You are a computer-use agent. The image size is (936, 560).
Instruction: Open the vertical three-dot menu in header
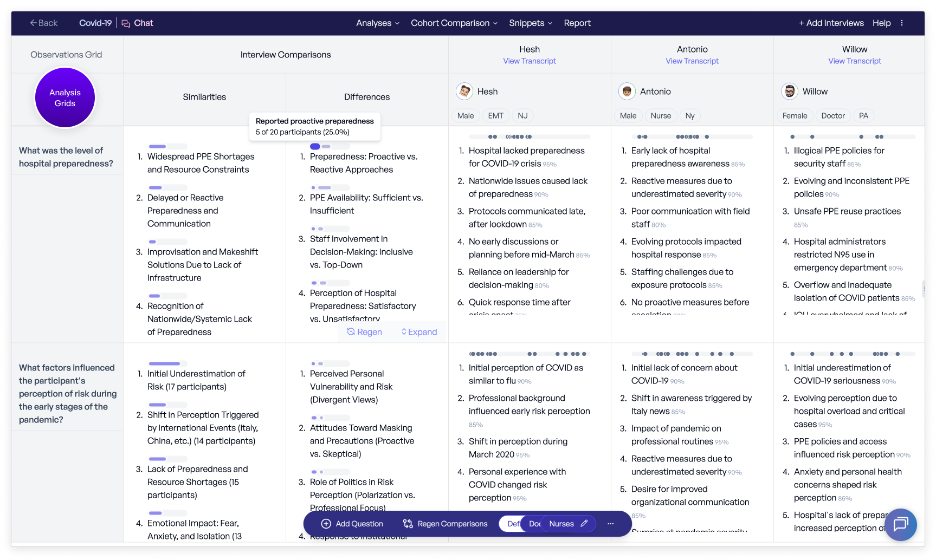(x=902, y=23)
